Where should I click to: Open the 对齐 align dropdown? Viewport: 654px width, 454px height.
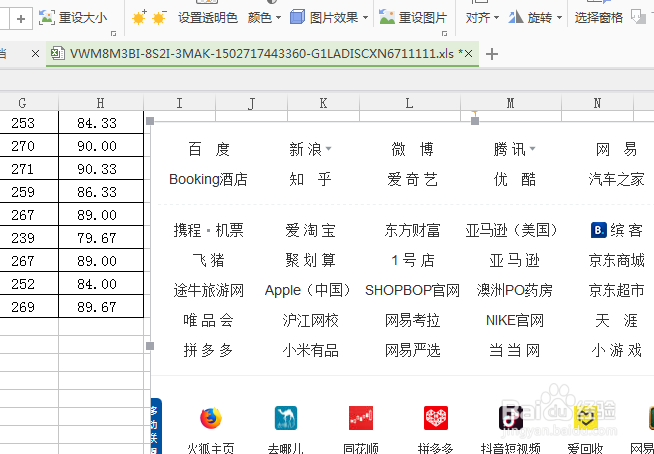pos(482,18)
